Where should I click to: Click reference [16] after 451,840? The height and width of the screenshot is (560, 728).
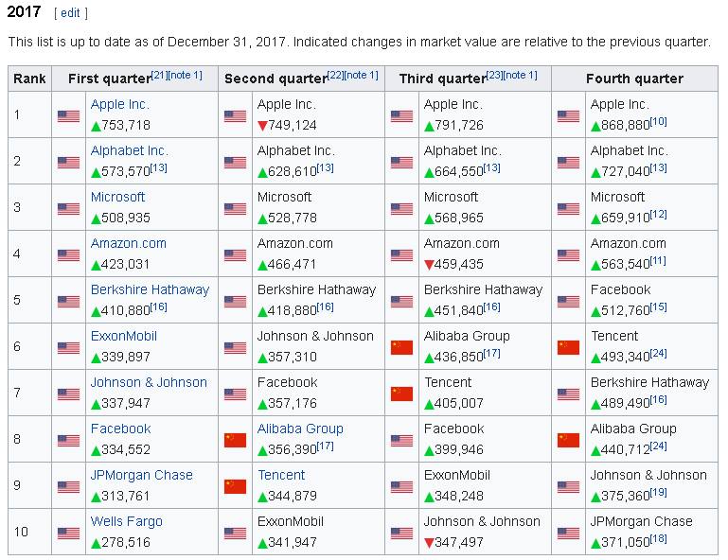[492, 307]
